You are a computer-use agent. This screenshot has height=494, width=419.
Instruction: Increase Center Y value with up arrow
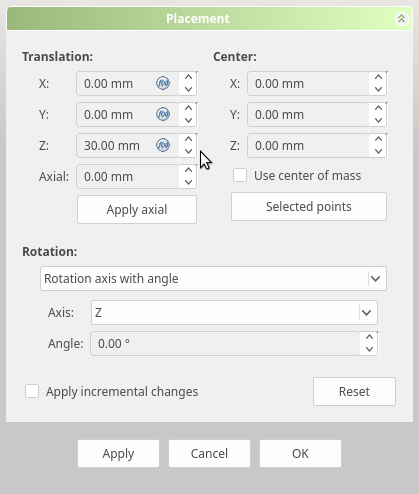(x=378, y=108)
